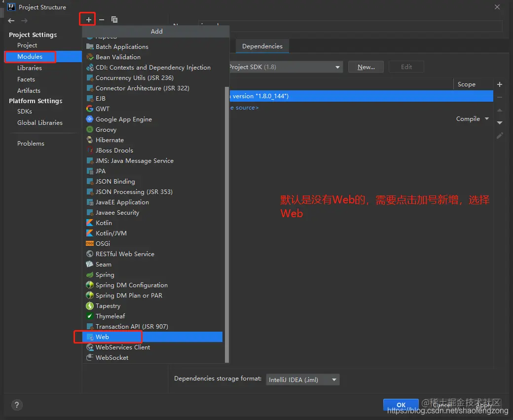Click the remove module minus icon

coord(102,20)
